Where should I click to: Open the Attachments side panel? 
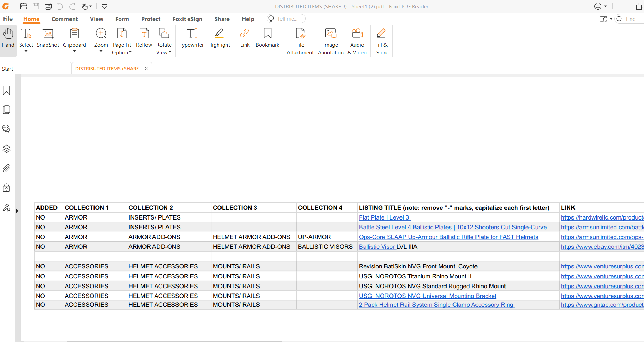7,168
